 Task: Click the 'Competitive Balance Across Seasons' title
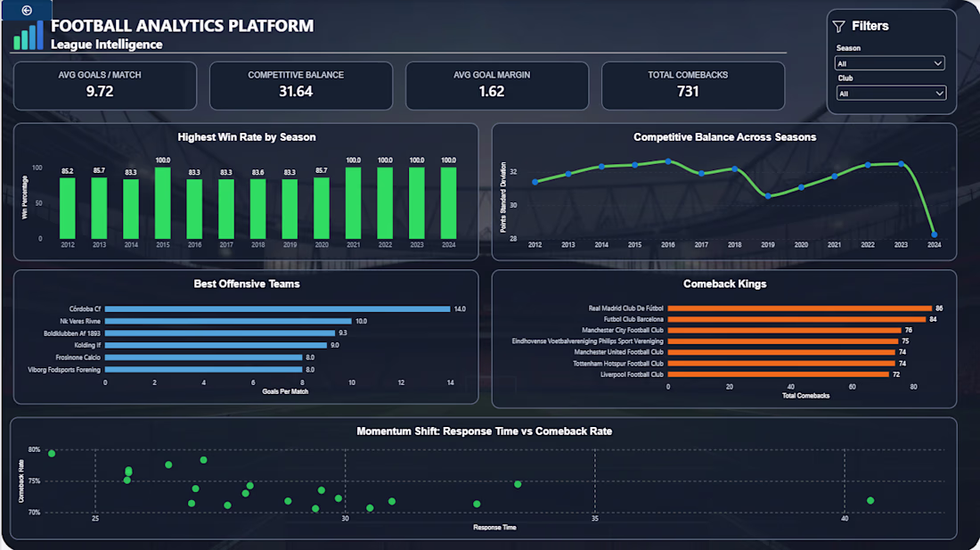[x=724, y=137]
